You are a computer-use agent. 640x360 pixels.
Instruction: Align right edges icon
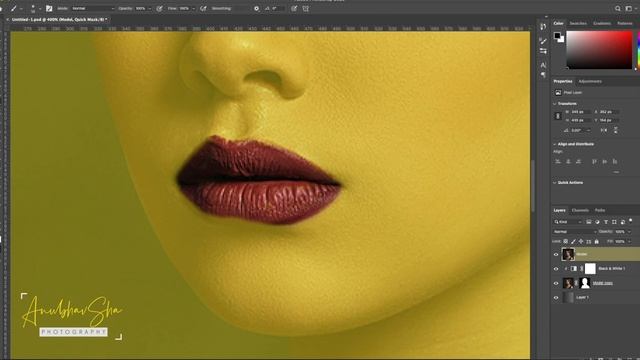[x=578, y=162]
